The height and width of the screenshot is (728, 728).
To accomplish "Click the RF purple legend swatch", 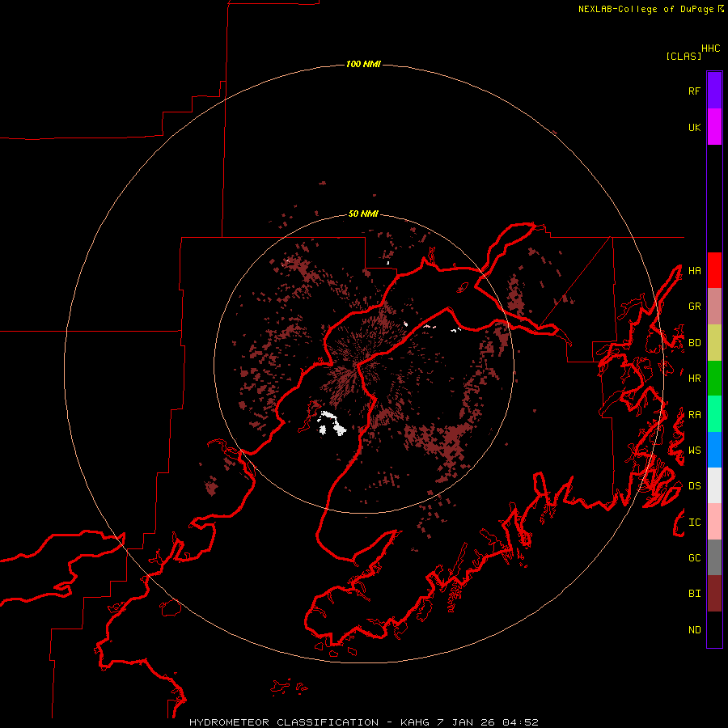I will click(714, 91).
